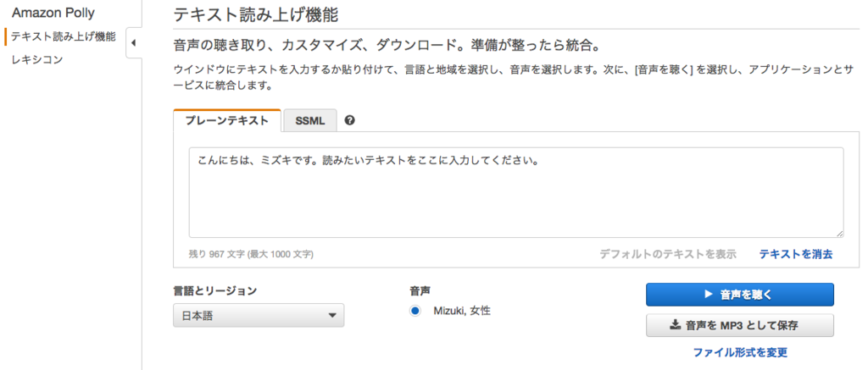
Task: Click inside the text input area
Action: click(516, 192)
